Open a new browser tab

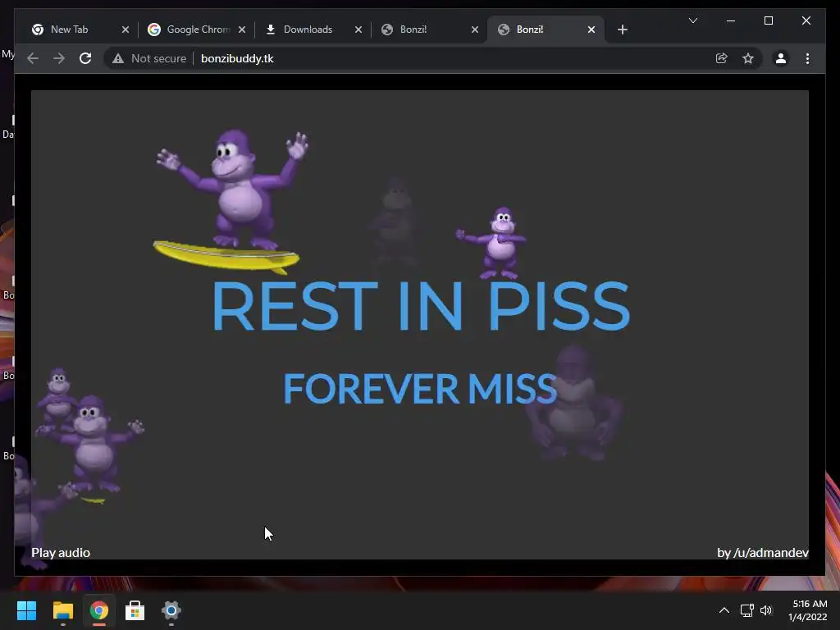click(623, 30)
